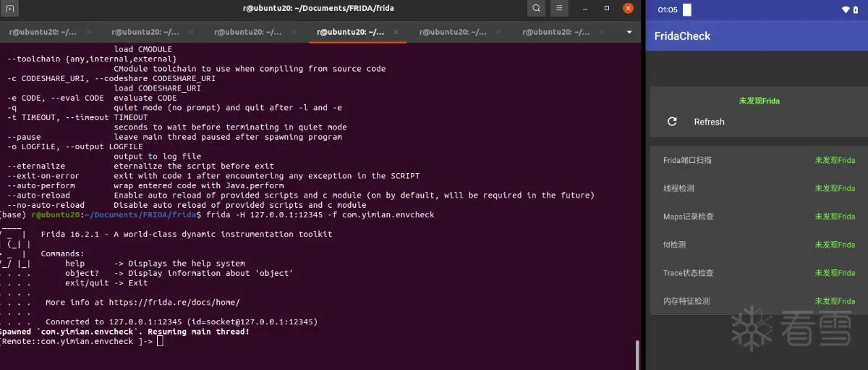Click the 未发现Frida status in Trace状态检查 row
The height and width of the screenshot is (370, 868).
[835, 273]
